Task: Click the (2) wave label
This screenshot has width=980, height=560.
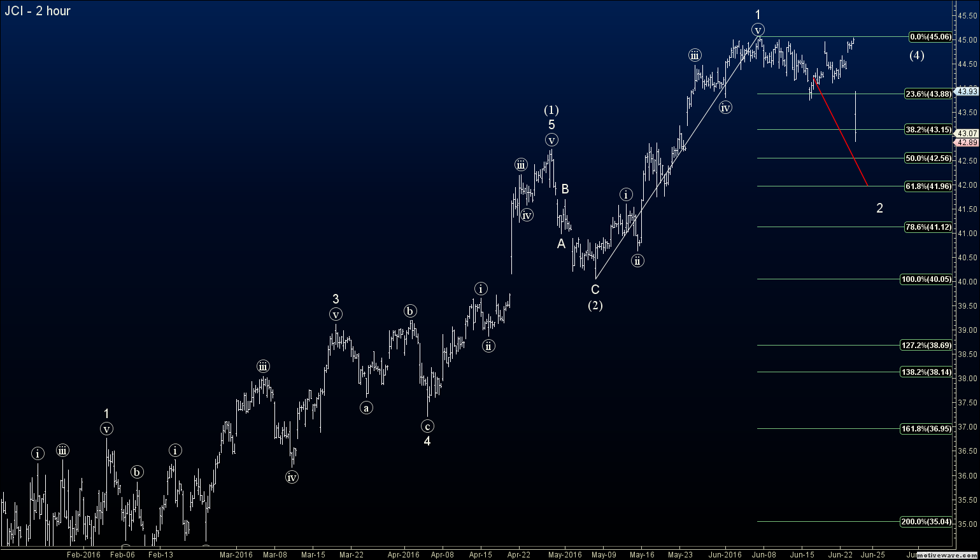Action: coord(595,305)
